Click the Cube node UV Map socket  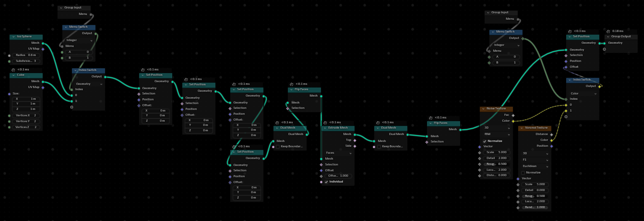coord(43,87)
